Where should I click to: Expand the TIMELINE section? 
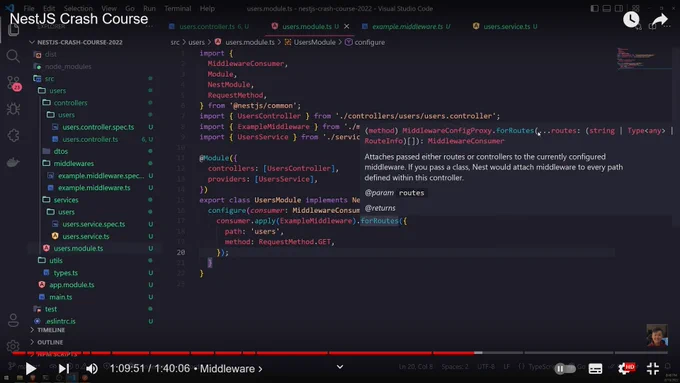[x=51, y=330]
